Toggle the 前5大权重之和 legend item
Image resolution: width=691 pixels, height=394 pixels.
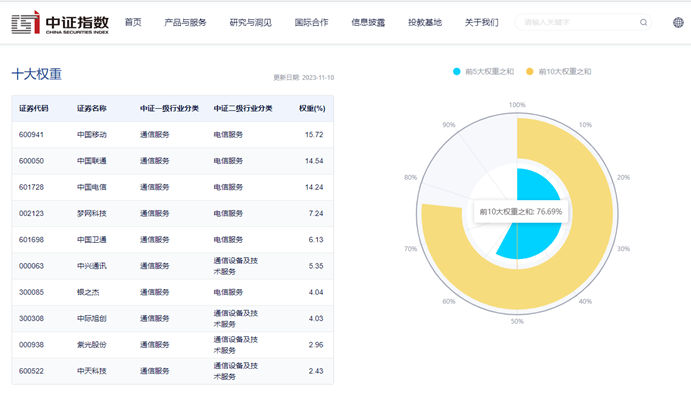[483, 71]
